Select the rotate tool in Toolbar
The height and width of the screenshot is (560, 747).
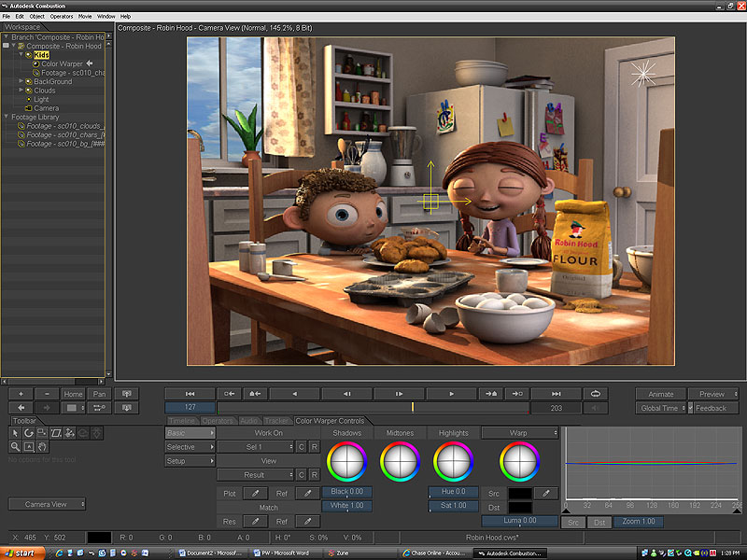coord(29,433)
